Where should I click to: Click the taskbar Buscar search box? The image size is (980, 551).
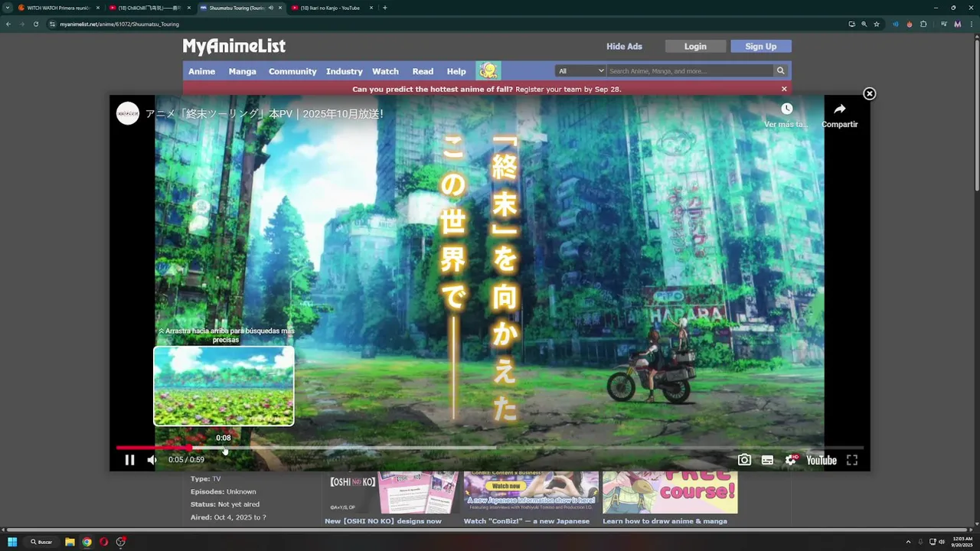click(x=42, y=542)
